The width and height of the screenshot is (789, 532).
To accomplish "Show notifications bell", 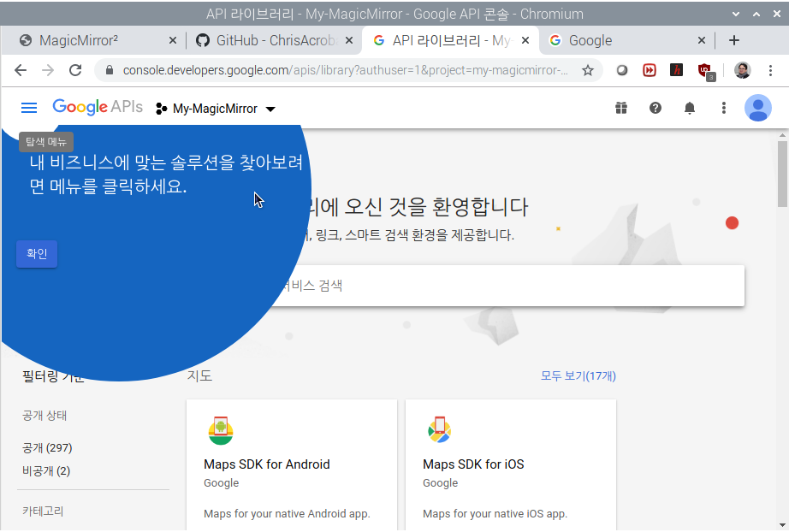I will click(x=690, y=108).
